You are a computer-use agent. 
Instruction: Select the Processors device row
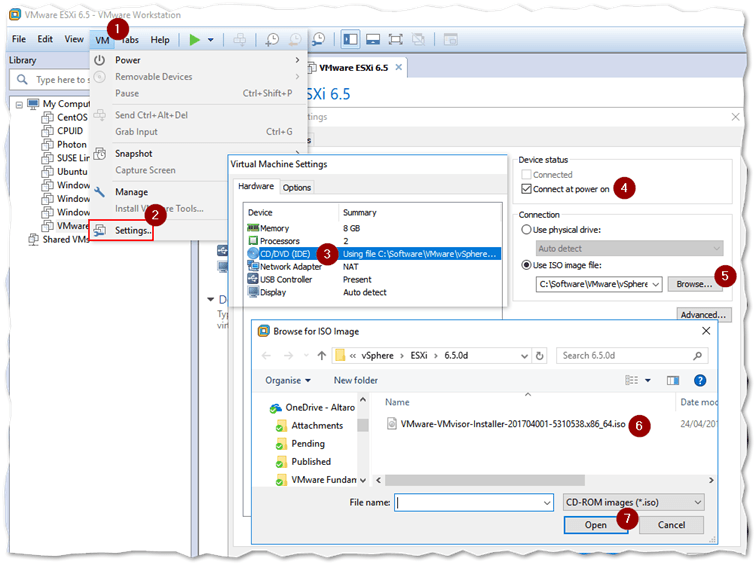tap(374, 241)
